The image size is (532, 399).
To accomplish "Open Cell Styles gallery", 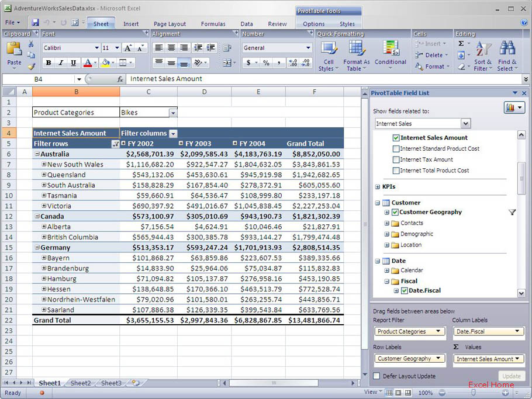I will 329,56.
